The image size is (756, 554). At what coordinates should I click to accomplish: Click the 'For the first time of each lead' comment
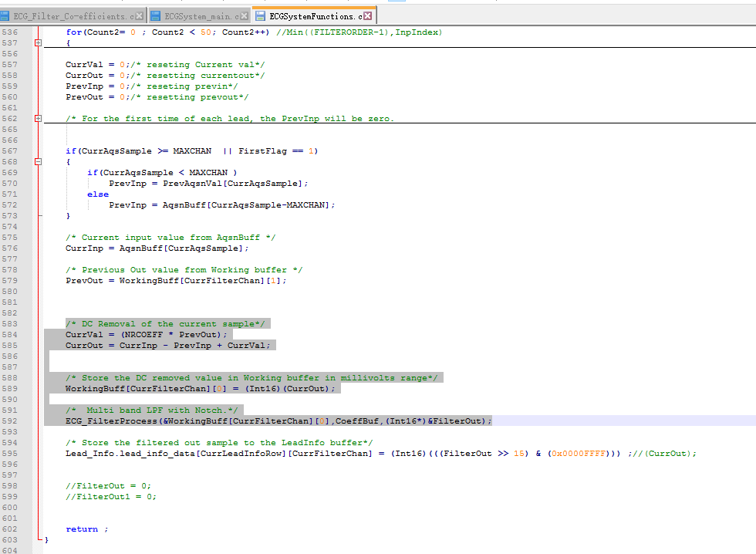[230, 119]
